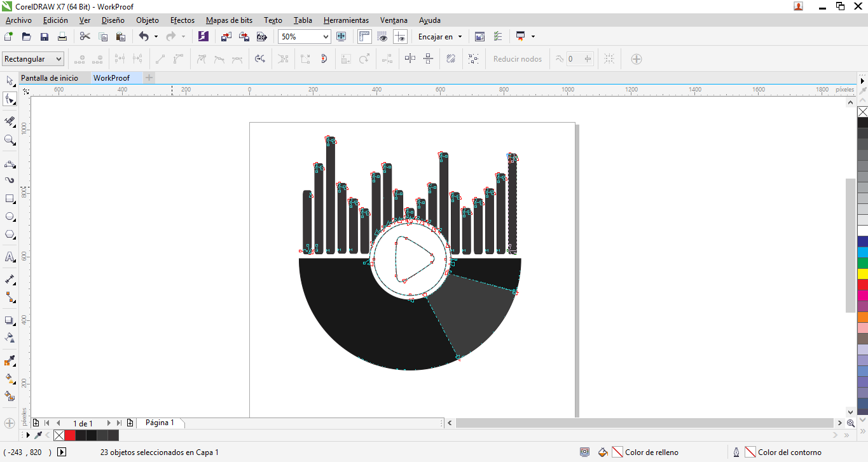
Task: Select the Drop Shadow tool
Action: (x=10, y=320)
